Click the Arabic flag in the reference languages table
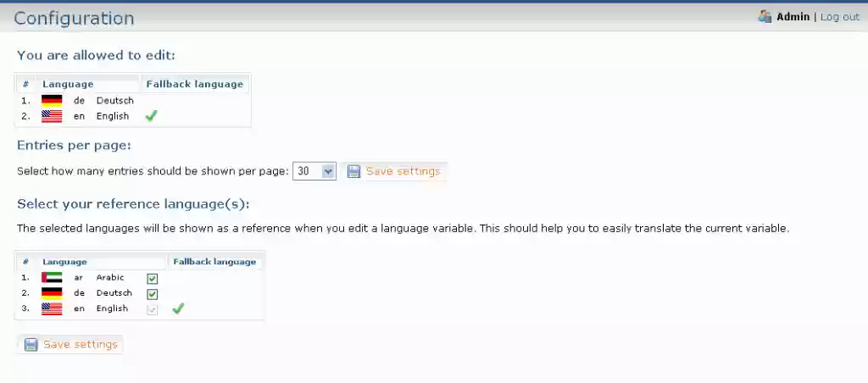The width and height of the screenshot is (868, 383). [52, 278]
